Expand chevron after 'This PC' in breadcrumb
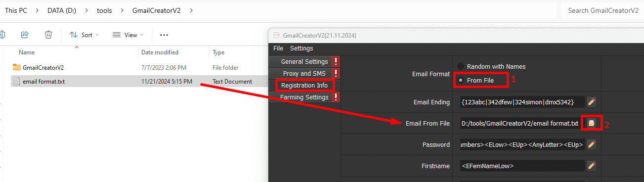This screenshot has width=644, height=182. tap(38, 10)
